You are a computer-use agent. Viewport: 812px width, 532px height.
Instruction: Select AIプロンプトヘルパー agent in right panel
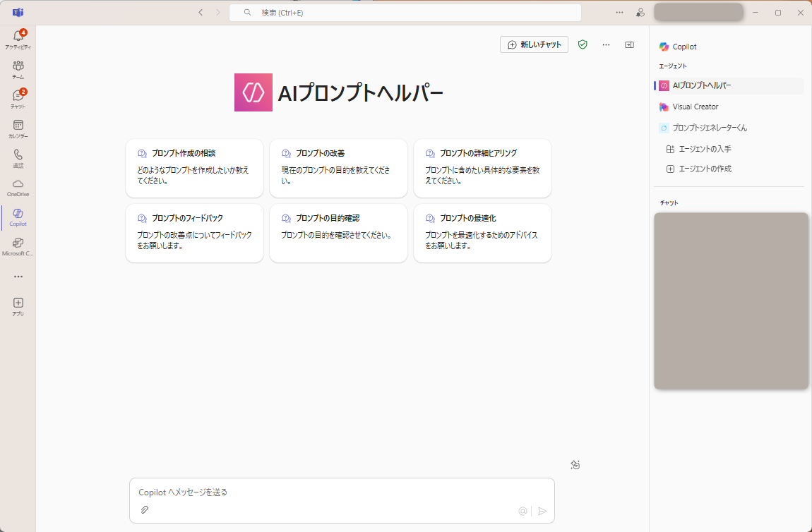click(x=729, y=85)
